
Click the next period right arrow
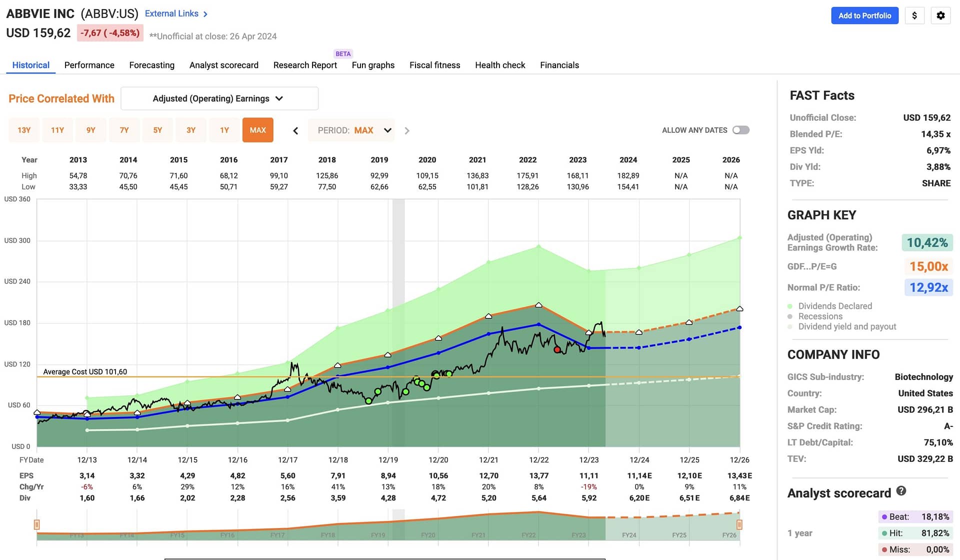point(407,130)
